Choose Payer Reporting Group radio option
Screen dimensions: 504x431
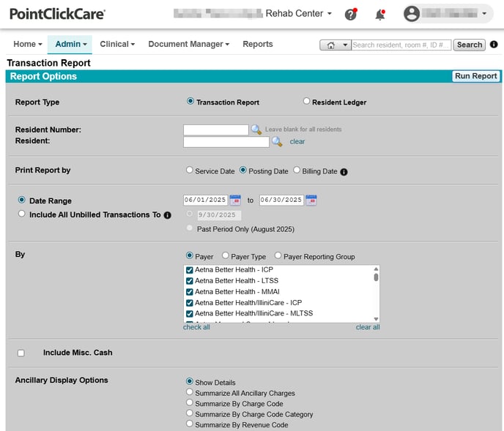[x=278, y=255]
